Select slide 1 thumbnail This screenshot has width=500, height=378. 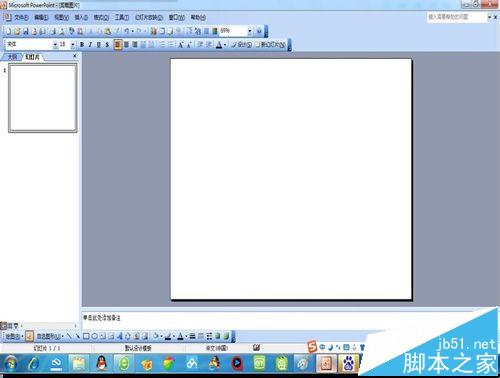(x=43, y=98)
